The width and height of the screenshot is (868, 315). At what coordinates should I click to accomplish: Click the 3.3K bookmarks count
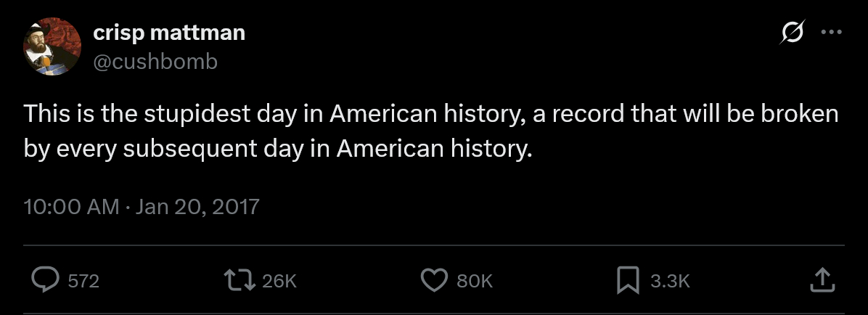coord(670,281)
